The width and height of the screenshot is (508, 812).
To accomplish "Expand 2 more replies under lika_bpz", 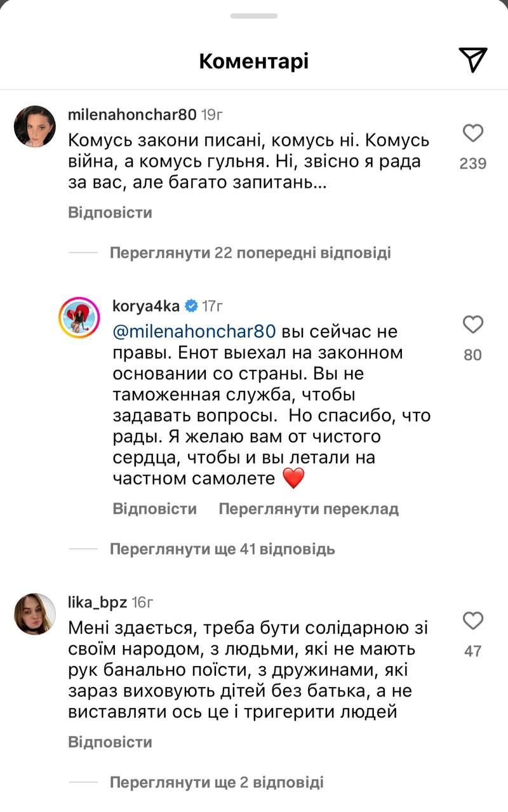I will coord(217,782).
